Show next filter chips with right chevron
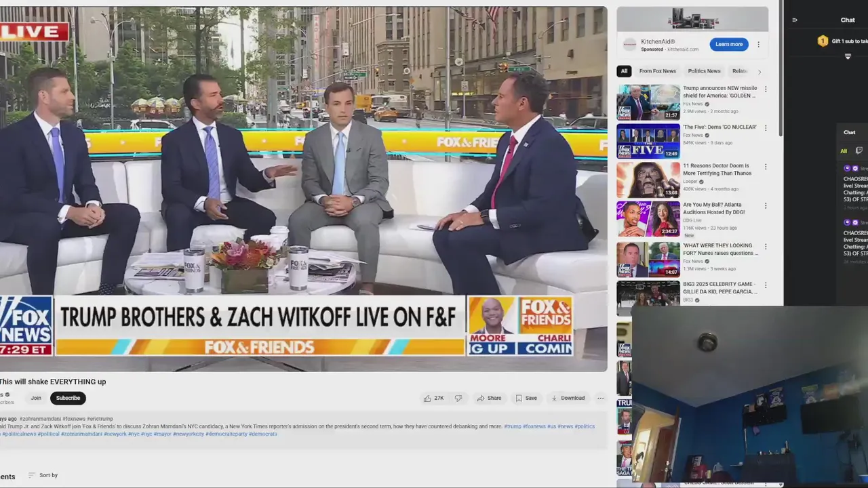The width and height of the screenshot is (868, 488). click(x=759, y=72)
